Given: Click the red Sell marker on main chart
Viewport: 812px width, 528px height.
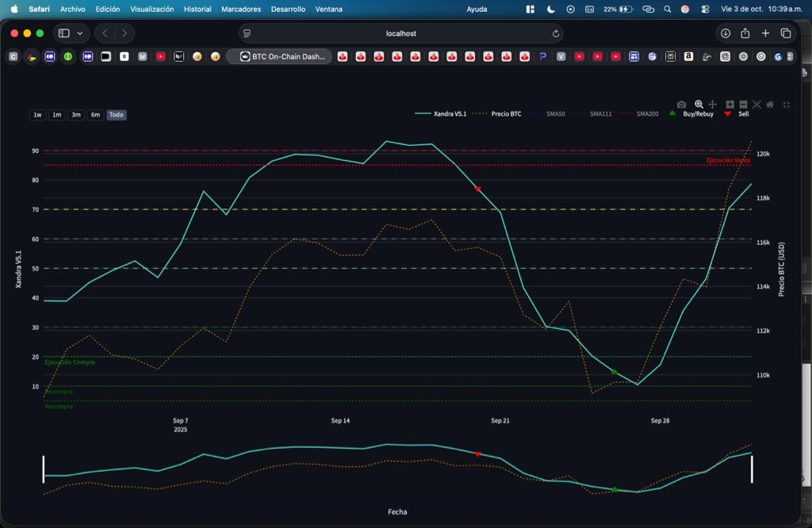Looking at the screenshot, I should [x=477, y=189].
